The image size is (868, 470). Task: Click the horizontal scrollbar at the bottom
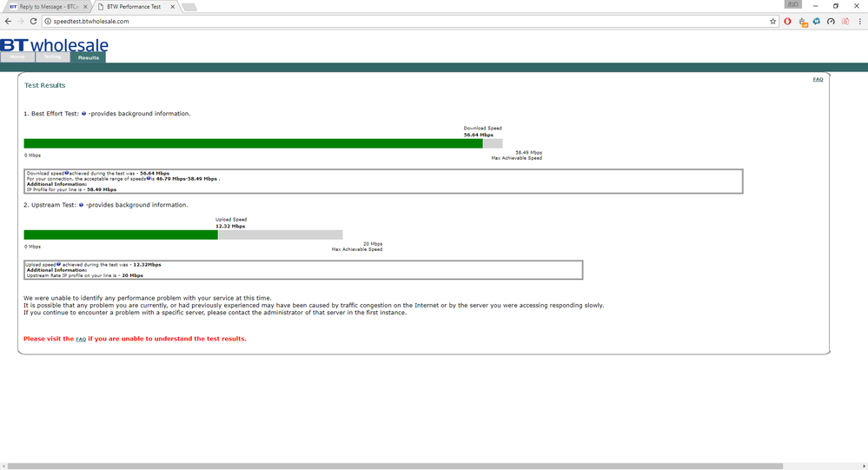point(395,467)
